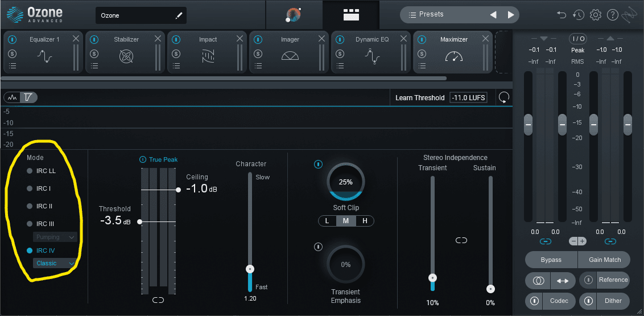Click the Bypass button
This screenshot has height=316, width=644.
pos(551,260)
